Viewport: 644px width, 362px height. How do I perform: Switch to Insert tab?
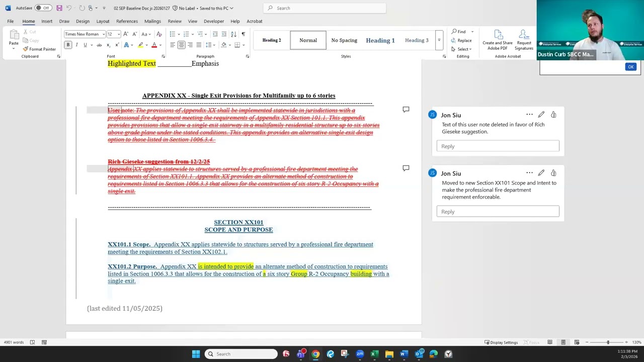pyautogui.click(x=47, y=21)
